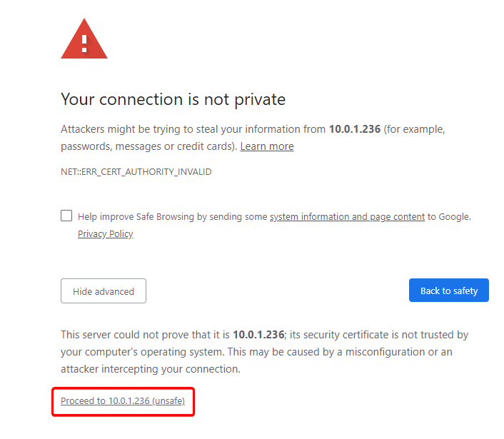
Task: Click the NET::ERR_CERT_AUTHORITY_INVALID error code
Action: click(x=136, y=172)
